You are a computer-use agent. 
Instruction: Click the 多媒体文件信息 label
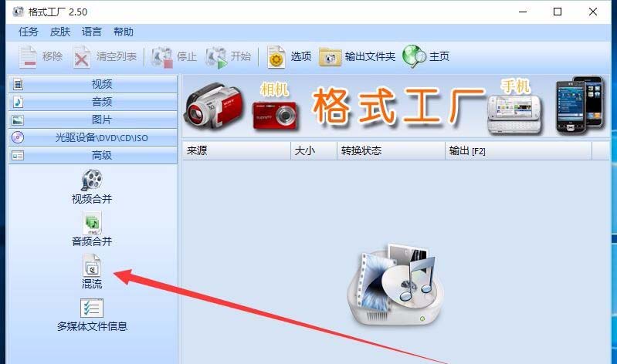pos(92,326)
